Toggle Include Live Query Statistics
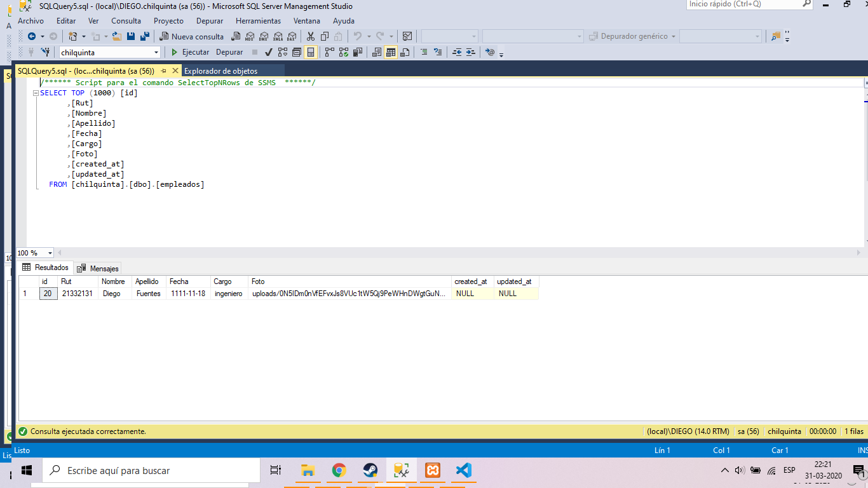 (343, 52)
